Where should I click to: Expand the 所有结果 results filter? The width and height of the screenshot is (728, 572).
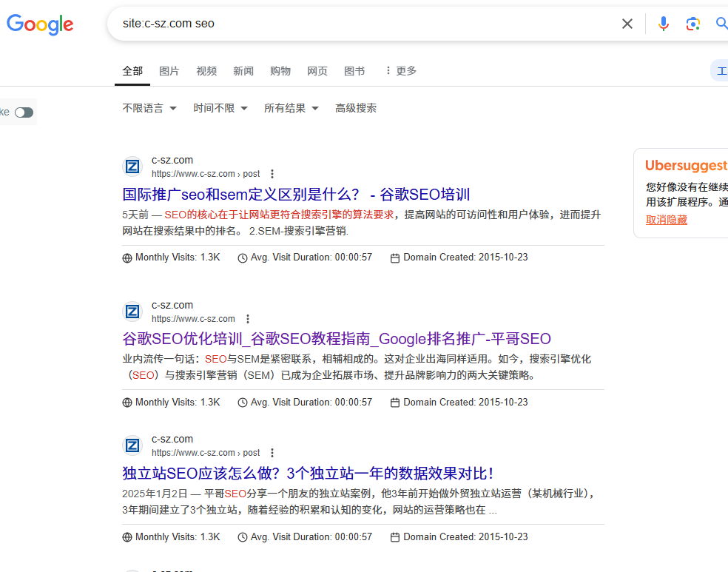coord(291,108)
